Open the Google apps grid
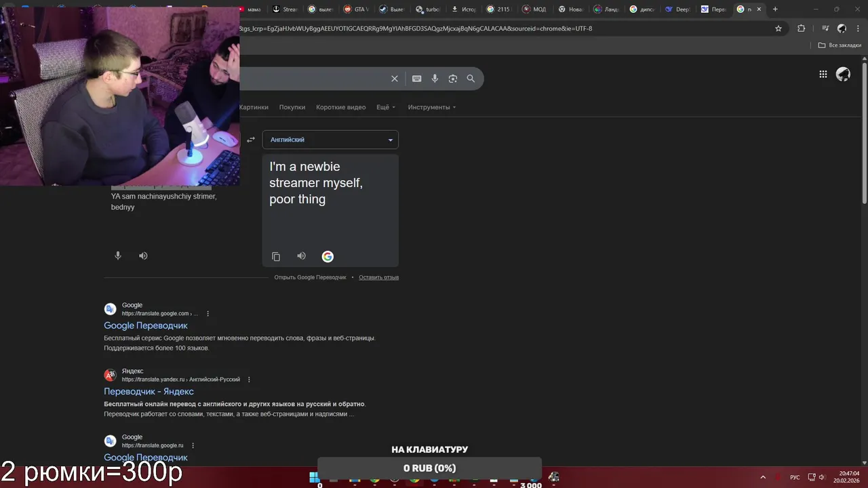The image size is (868, 488). point(823,75)
